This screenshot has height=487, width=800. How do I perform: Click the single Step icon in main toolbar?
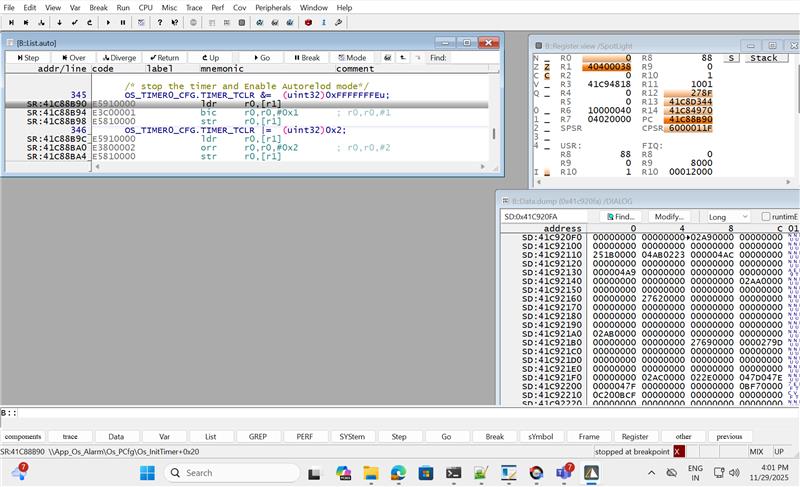click(x=11, y=22)
